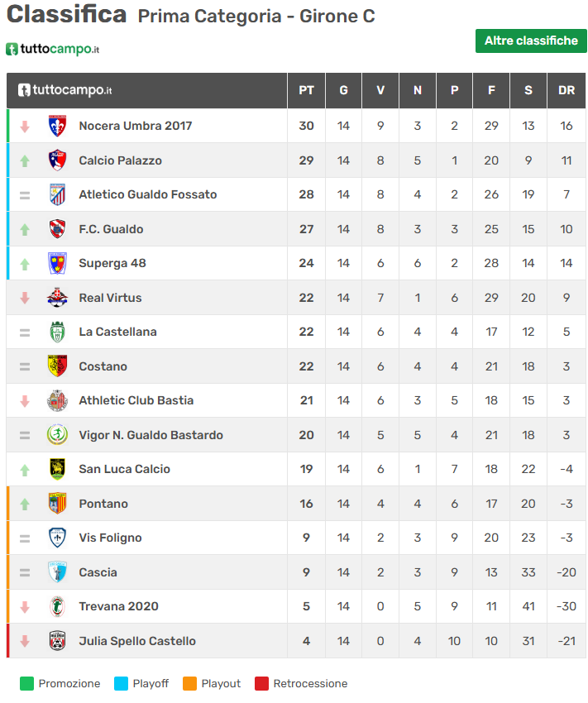
Task: Click the Julia Spello Castello team logo
Action: pyautogui.click(x=57, y=641)
